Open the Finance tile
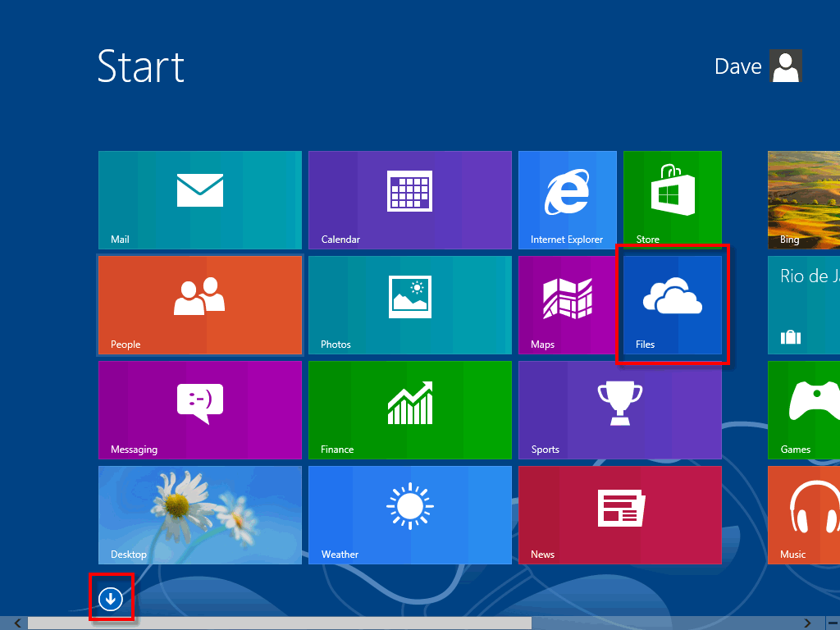The image size is (840, 630). (x=410, y=410)
